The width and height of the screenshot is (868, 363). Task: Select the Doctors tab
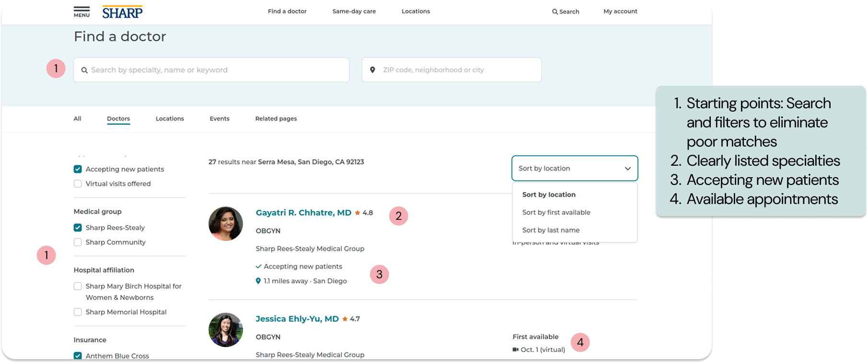pos(118,119)
